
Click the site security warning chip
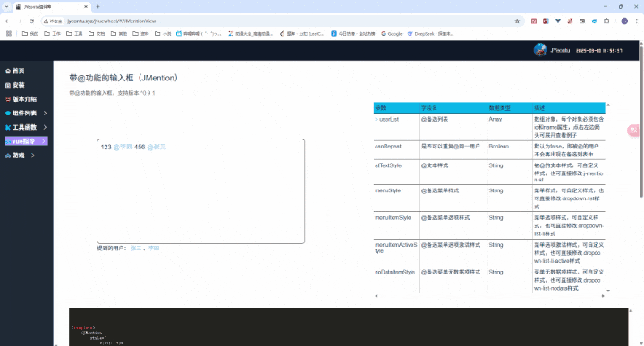[x=54, y=21]
